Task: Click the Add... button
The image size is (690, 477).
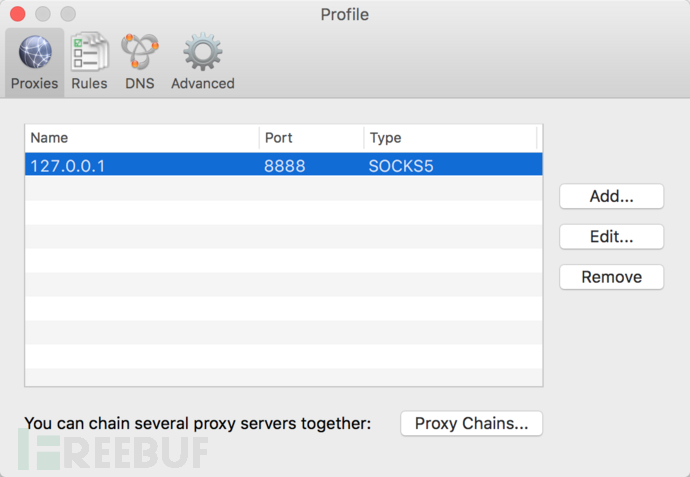Action: pyautogui.click(x=611, y=196)
